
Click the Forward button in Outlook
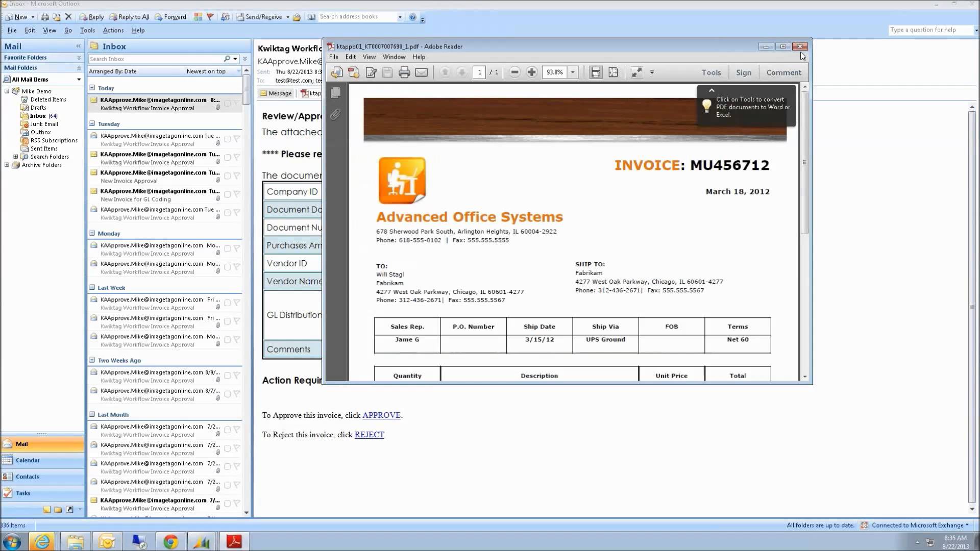170,17
